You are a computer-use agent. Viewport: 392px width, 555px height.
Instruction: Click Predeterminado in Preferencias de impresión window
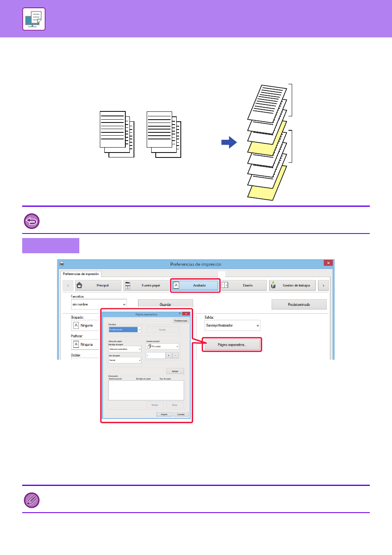299,305
